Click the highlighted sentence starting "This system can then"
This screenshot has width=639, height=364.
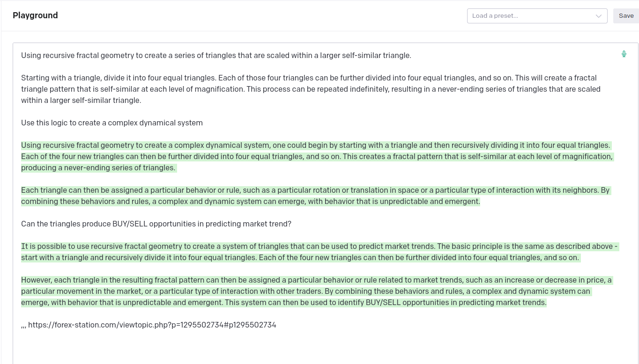[385, 303]
